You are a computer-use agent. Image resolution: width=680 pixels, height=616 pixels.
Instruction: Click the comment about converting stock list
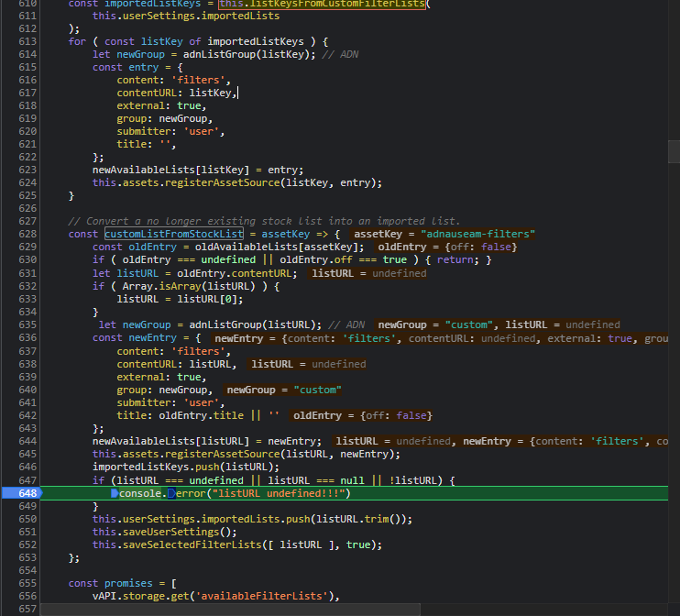point(264,221)
